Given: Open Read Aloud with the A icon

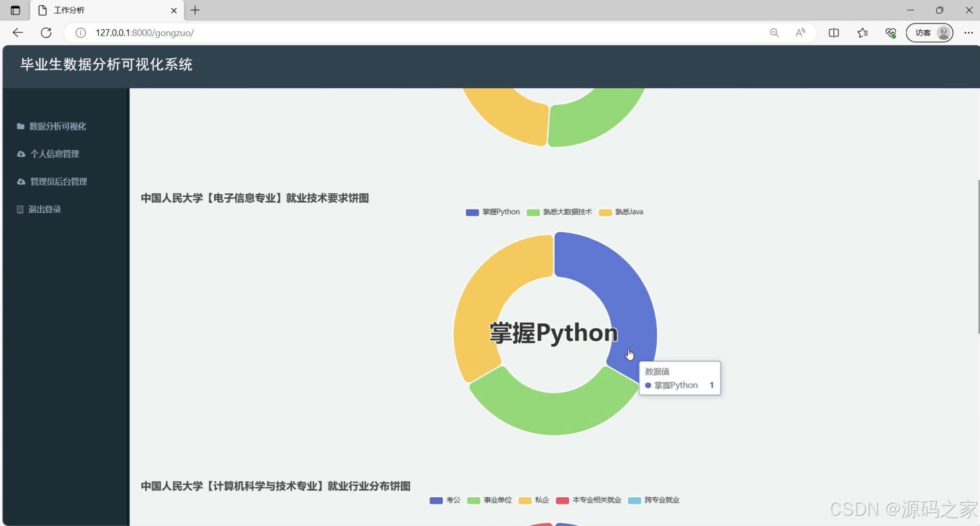Looking at the screenshot, I should (x=800, y=33).
